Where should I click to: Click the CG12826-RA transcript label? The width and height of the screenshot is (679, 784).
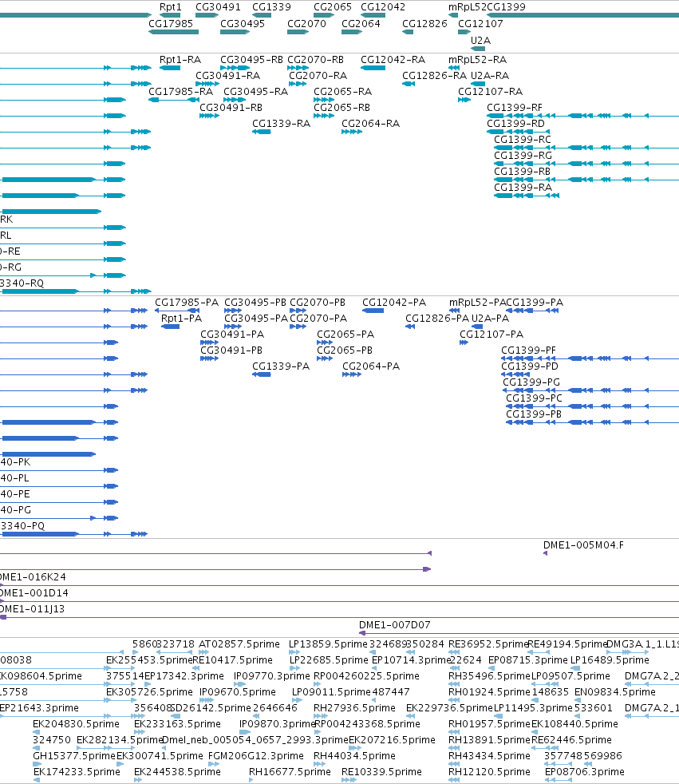[x=435, y=76]
